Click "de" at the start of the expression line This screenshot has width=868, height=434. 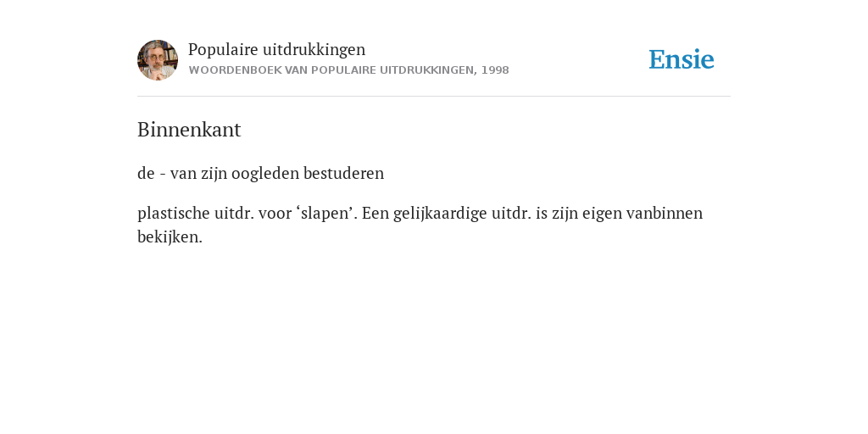(146, 173)
